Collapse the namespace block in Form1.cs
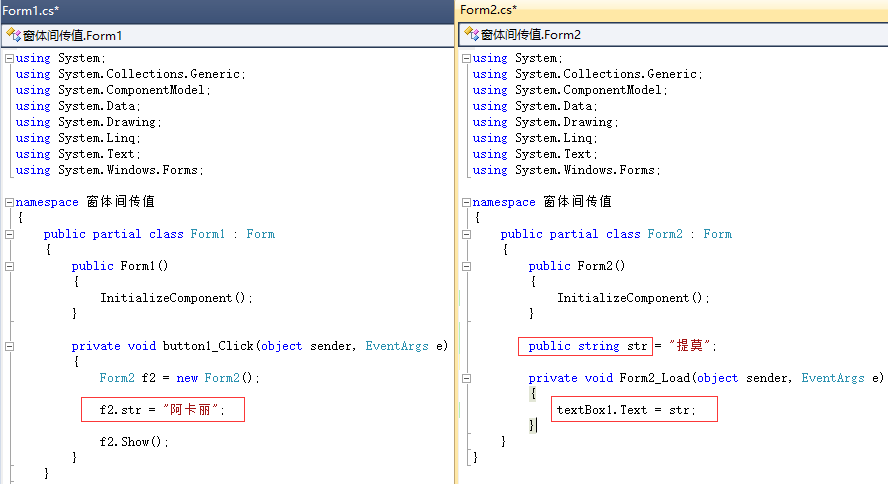The image size is (888, 484). click(x=9, y=202)
